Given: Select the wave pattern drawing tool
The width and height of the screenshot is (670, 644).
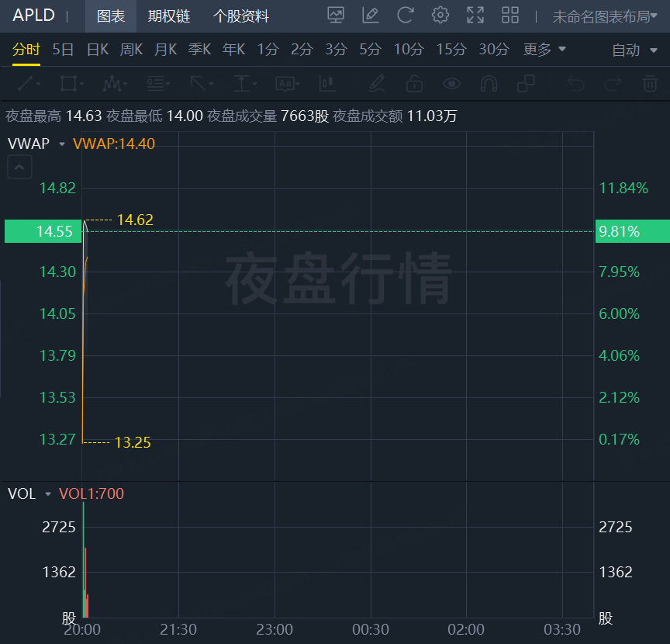Looking at the screenshot, I should [x=115, y=84].
